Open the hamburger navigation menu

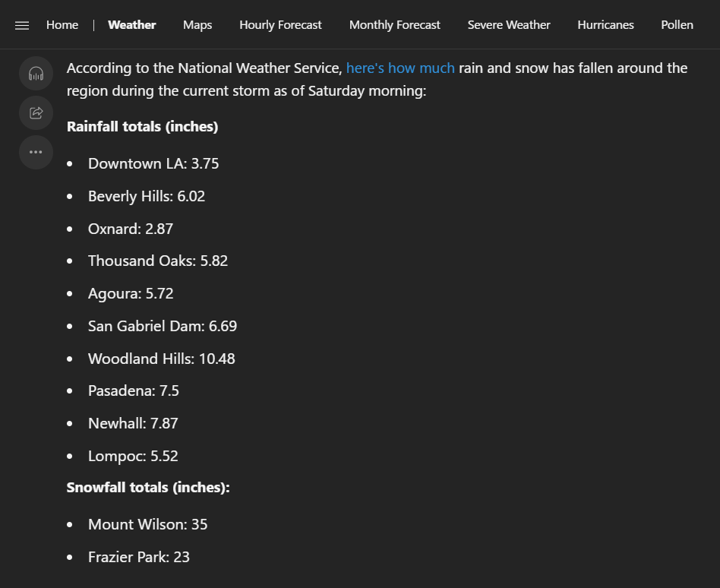[x=22, y=25]
